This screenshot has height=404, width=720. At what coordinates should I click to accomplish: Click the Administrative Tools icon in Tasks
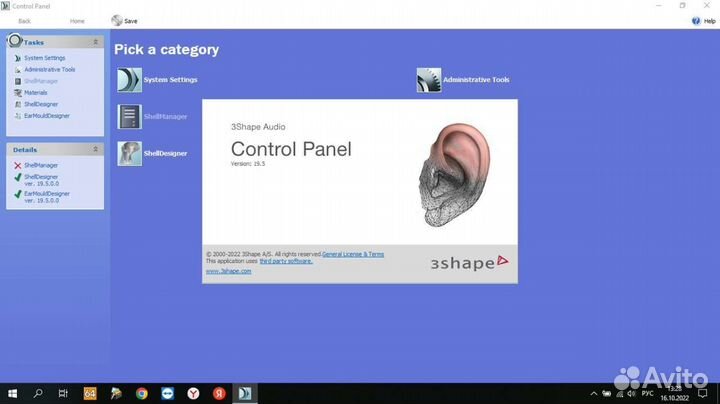(x=17, y=69)
